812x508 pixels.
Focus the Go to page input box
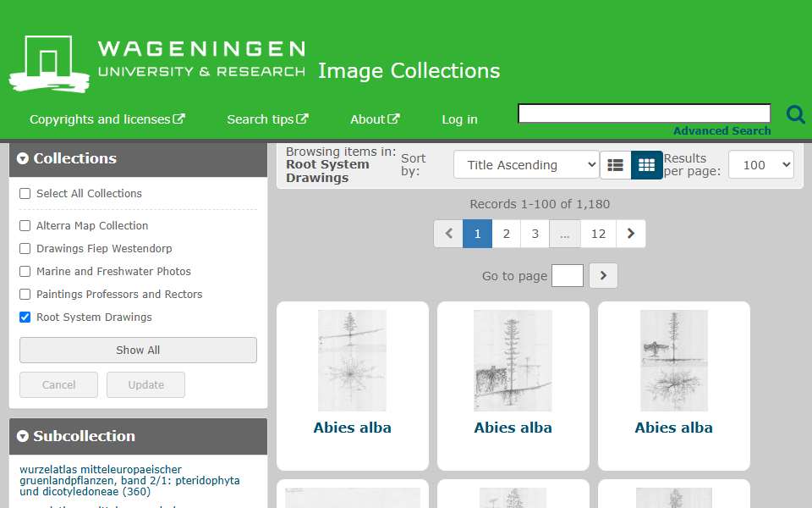pos(568,275)
